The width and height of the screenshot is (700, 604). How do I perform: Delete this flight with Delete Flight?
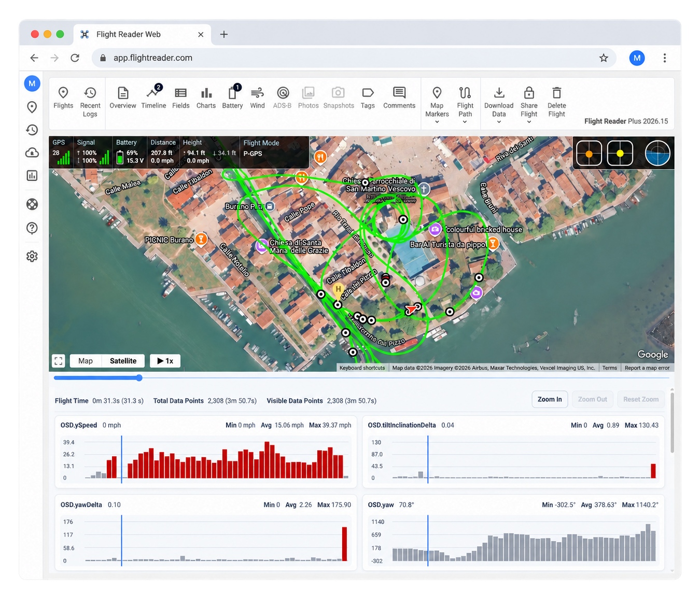[x=556, y=102]
